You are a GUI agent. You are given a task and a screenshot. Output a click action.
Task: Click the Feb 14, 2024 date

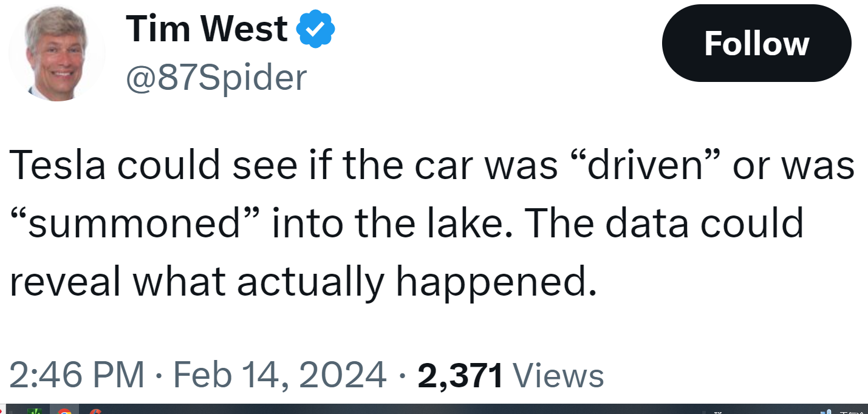[x=280, y=375]
